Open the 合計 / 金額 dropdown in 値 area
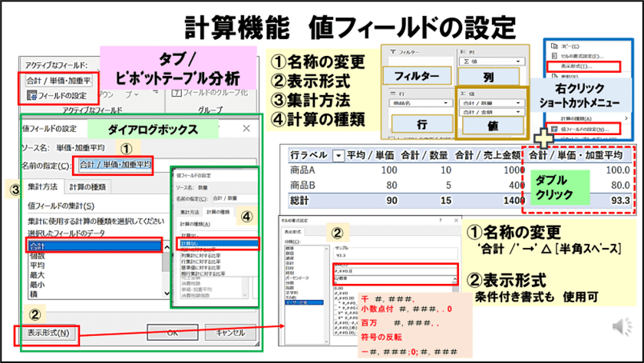The image size is (644, 363). click(x=518, y=112)
